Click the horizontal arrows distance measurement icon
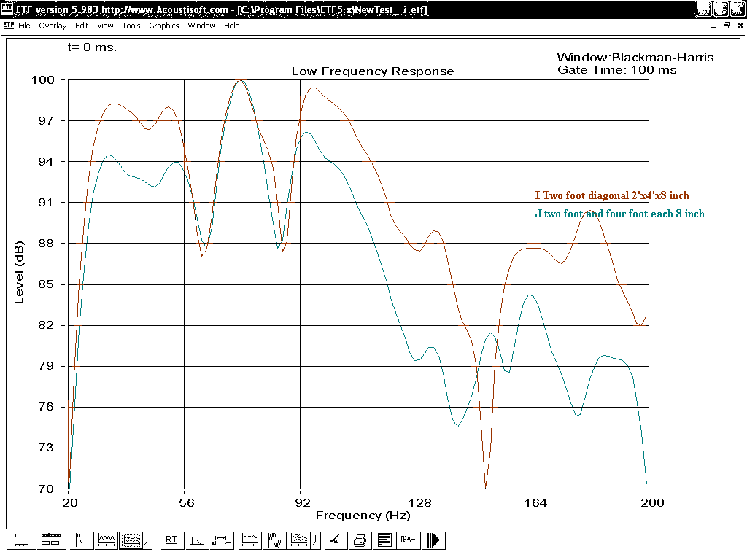This screenshot has height=560, width=747. pyautogui.click(x=220, y=540)
